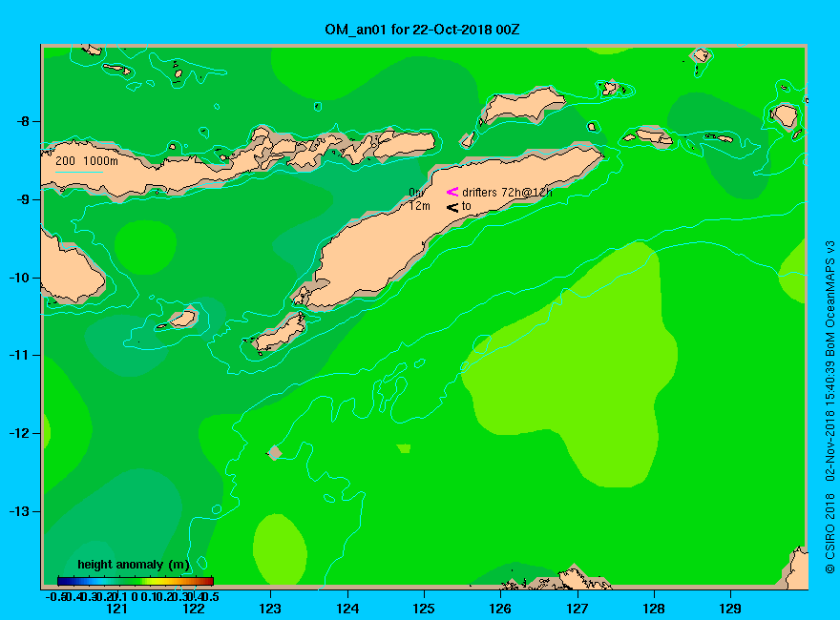This screenshot has width=840, height=620.
Task: Click the cyan bathymetry contour legend line
Action: pos(78,172)
